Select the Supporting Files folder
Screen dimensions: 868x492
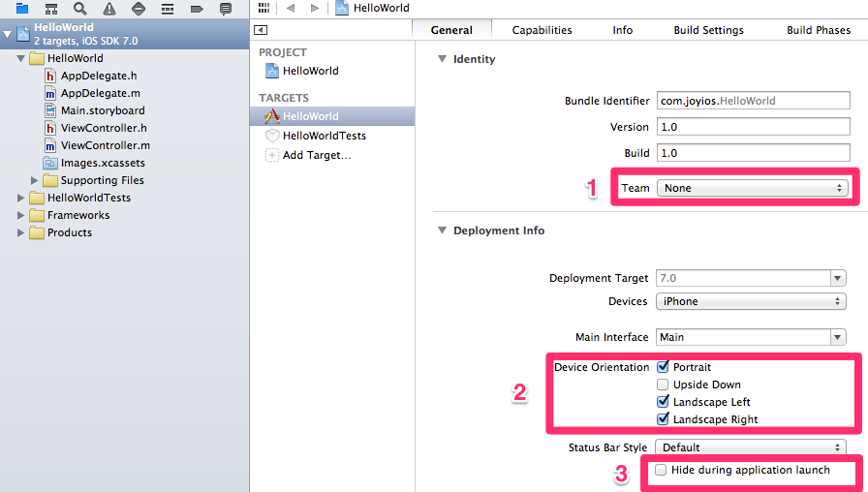coord(93,180)
